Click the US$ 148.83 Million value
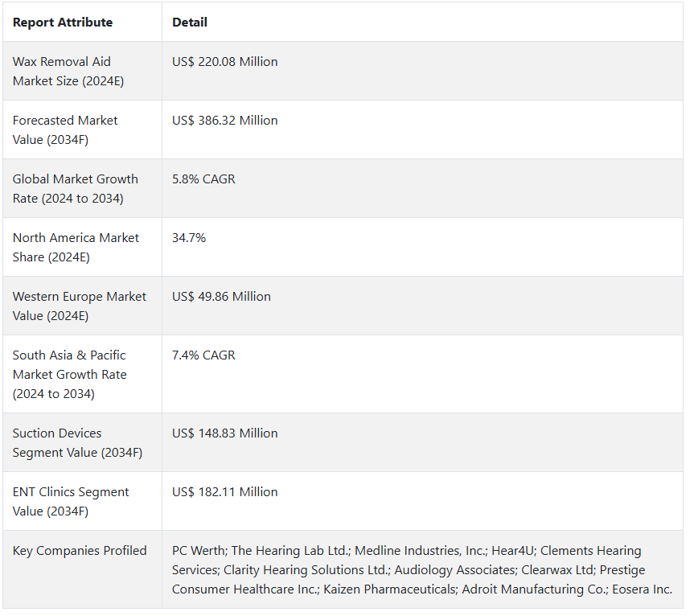 click(225, 433)
